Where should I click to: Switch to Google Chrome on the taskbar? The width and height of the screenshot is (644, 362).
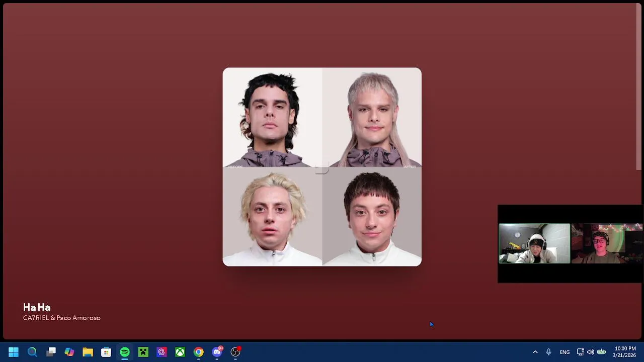(199, 352)
